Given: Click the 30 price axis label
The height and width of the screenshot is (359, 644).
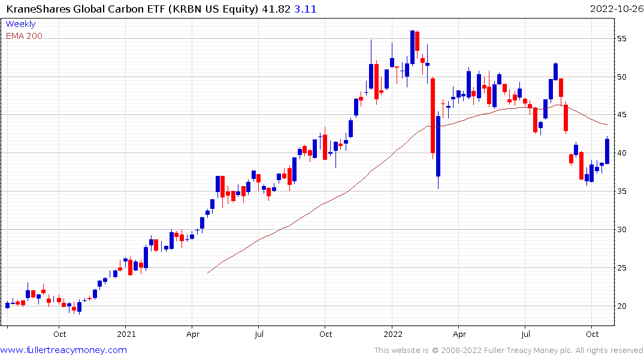Looking at the screenshot, I should 621,229.
